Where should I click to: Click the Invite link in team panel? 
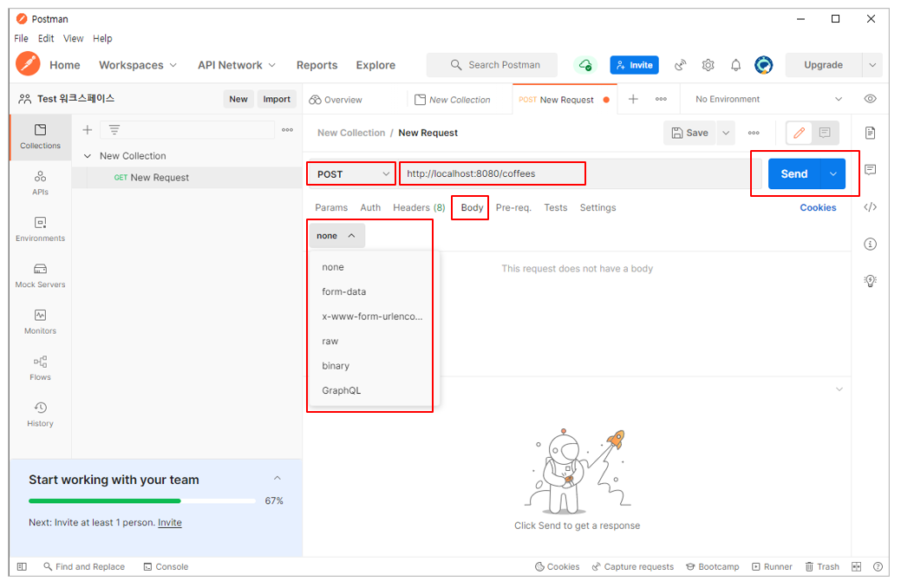pos(169,522)
